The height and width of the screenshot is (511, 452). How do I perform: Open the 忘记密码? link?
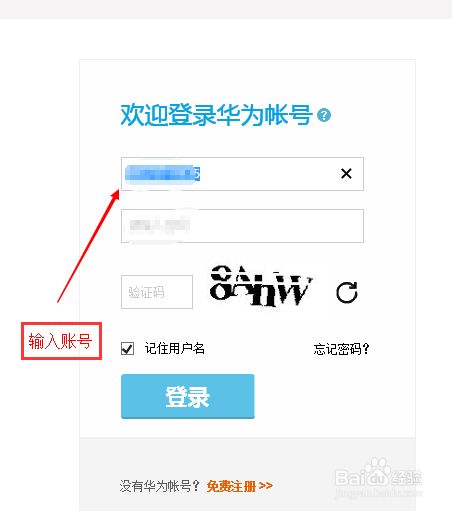click(341, 349)
